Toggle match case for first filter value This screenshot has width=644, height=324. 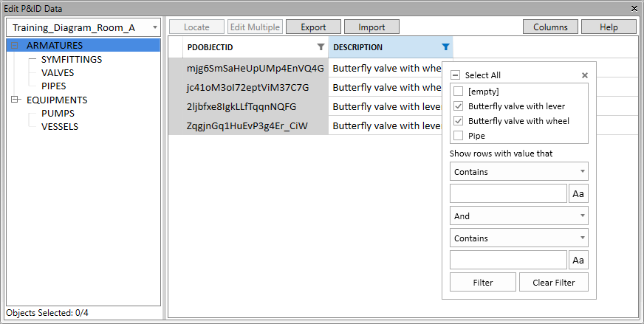click(x=578, y=194)
